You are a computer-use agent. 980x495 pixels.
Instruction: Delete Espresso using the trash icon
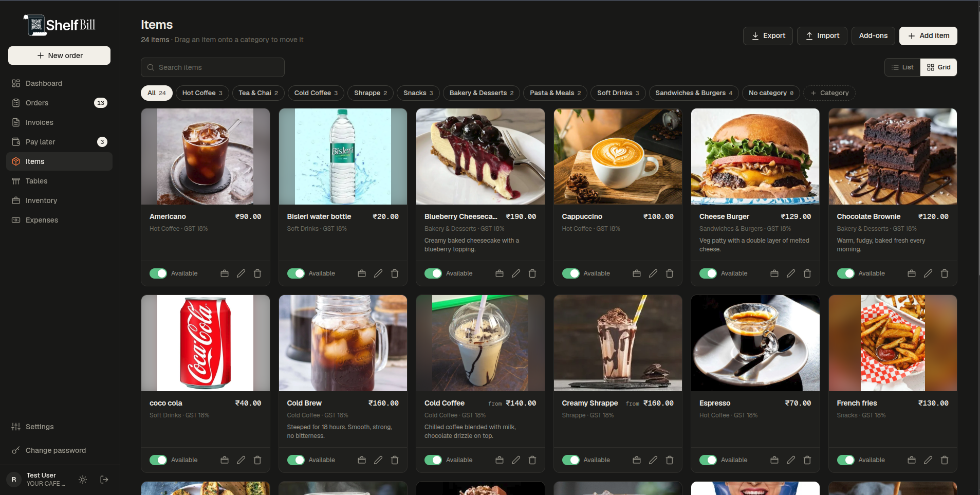(807, 460)
